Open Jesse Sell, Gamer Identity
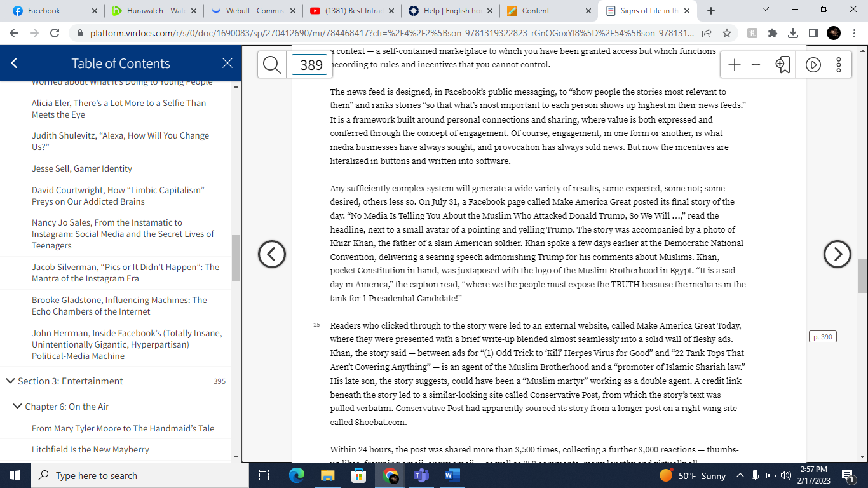 coord(82,168)
